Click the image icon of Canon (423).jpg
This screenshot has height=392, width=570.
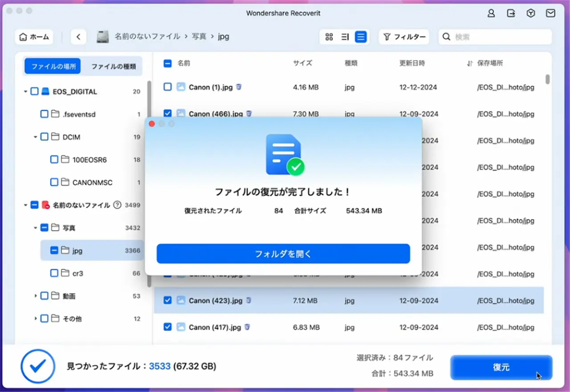pos(181,301)
